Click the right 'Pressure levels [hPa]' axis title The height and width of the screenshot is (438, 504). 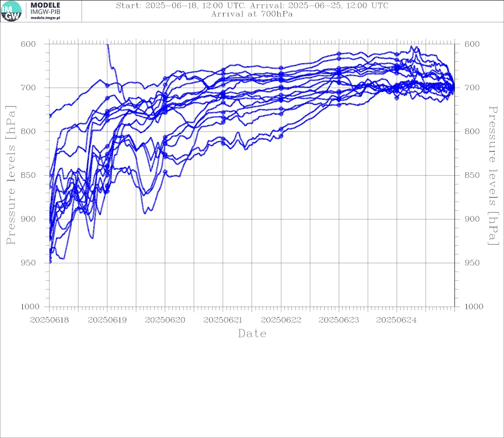pyautogui.click(x=493, y=176)
